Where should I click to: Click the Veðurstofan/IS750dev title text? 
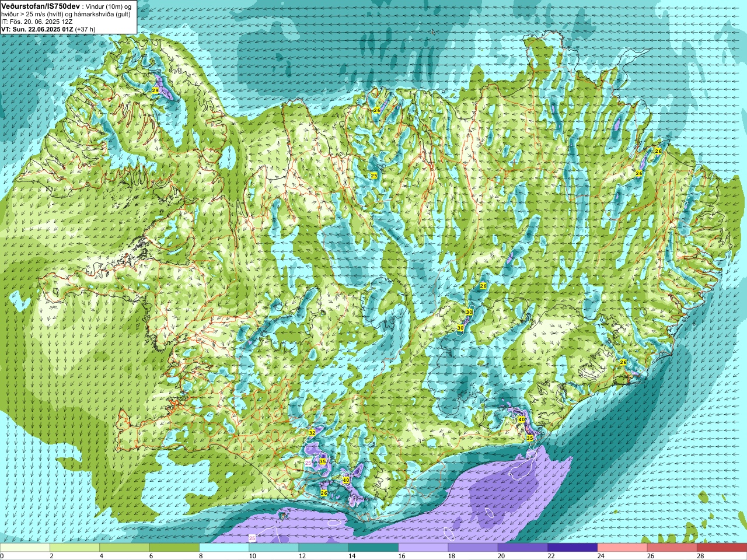(41, 6)
